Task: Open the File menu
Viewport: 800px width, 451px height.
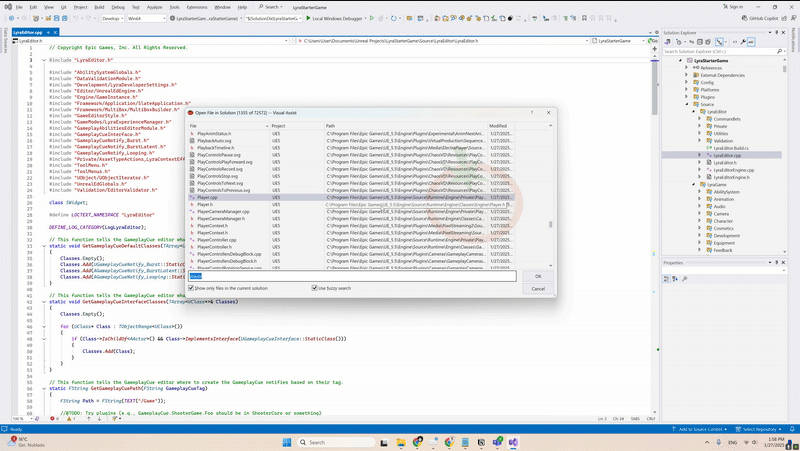Action: coord(19,7)
